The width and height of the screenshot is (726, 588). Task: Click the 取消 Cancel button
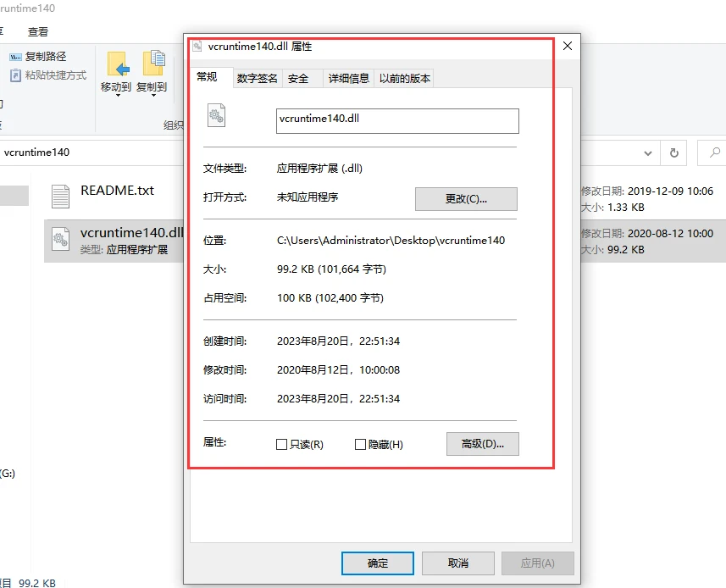point(458,563)
